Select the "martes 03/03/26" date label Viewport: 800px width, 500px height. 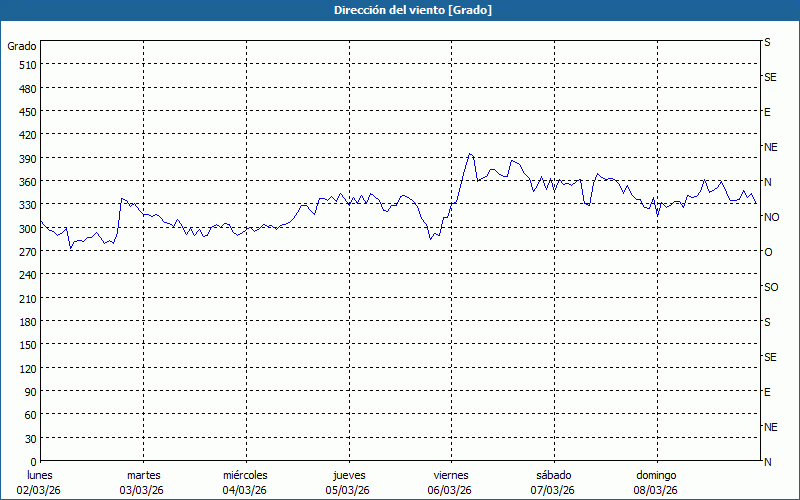coord(143,482)
